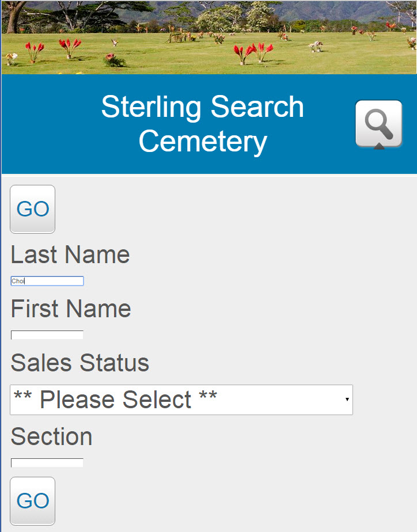
Task: Click the First Name label
Action: 71,309
